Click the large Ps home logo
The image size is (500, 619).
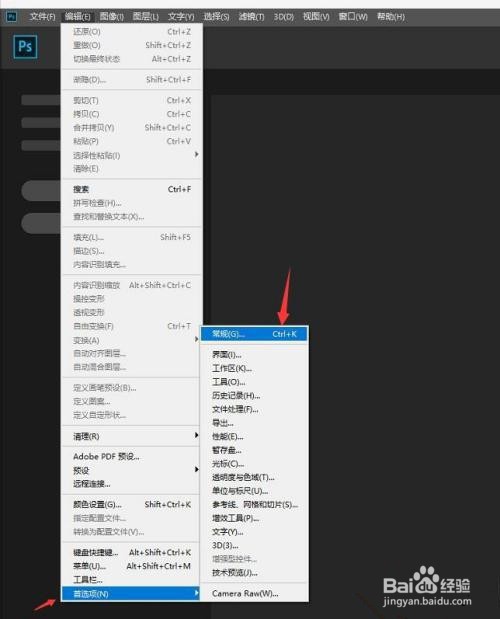[x=25, y=47]
